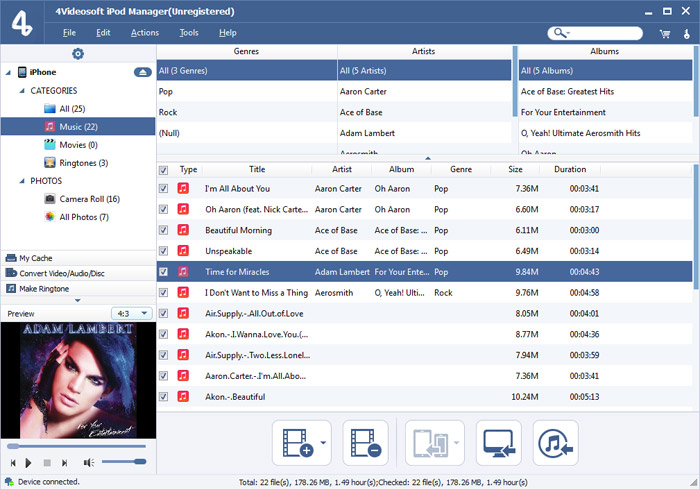Image resolution: width=700 pixels, height=490 pixels.
Task: Expand the tools list below Make Ringtone
Action: point(78,300)
